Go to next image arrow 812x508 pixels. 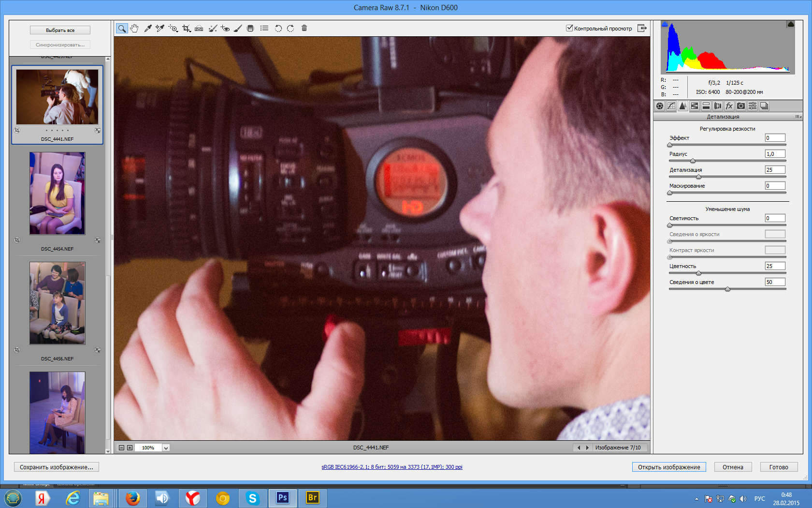[587, 448]
